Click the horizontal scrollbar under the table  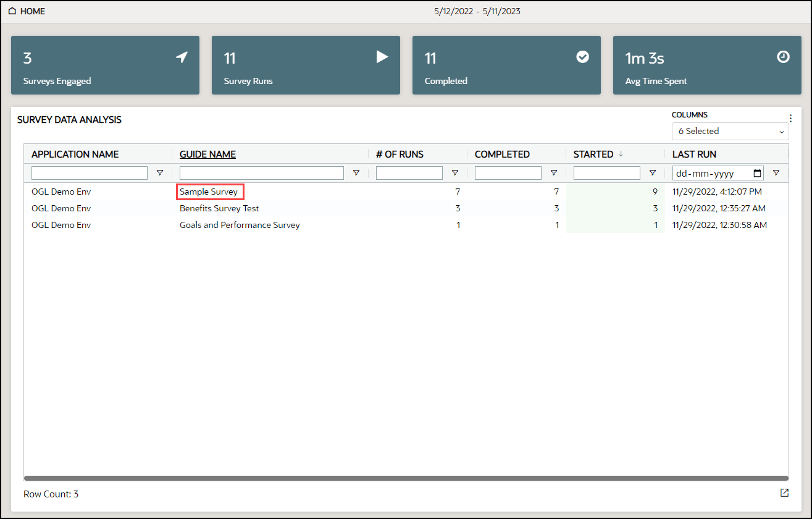point(406,478)
